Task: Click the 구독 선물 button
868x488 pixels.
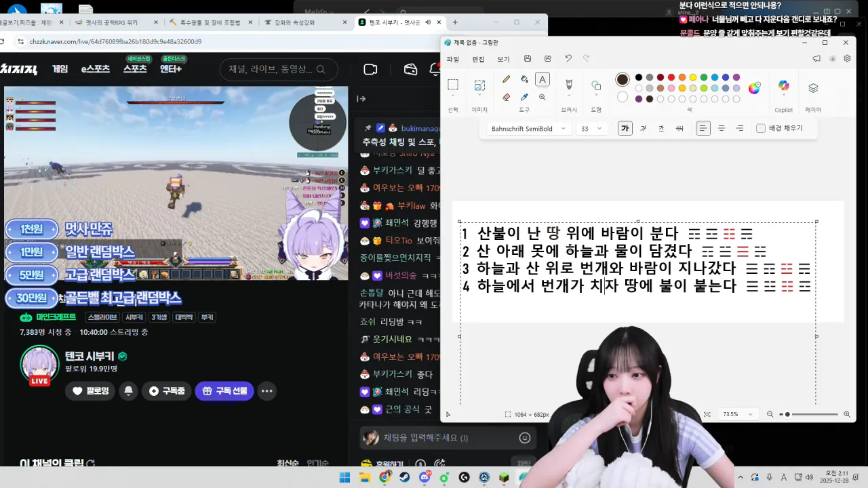Action: [224, 391]
